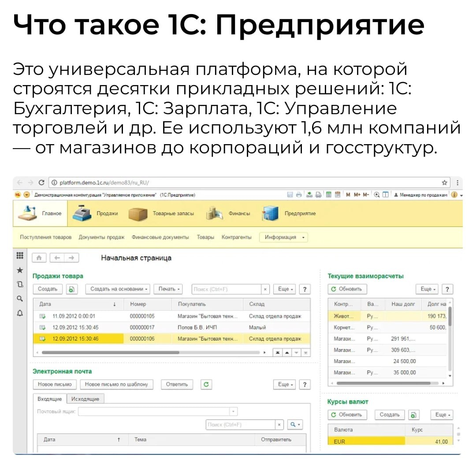Viewport: 476px width, 476px height.
Task: Click copy icon in Курсы валют panel
Action: (413, 415)
